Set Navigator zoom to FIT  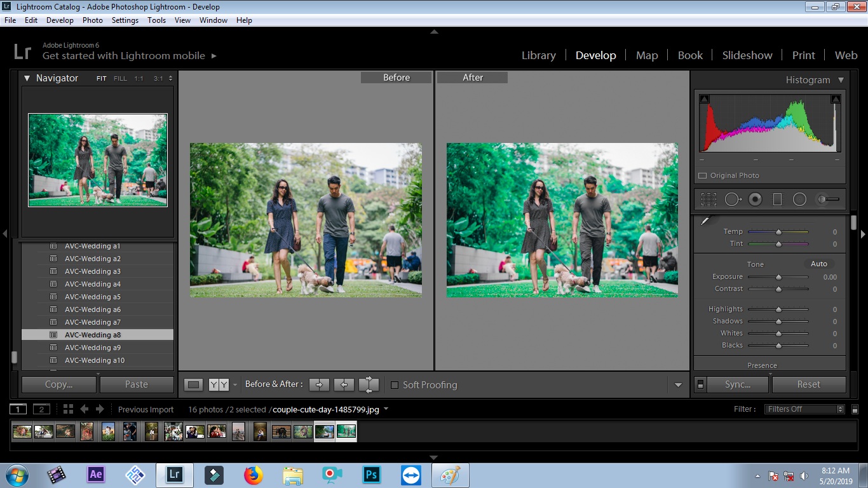tap(102, 79)
